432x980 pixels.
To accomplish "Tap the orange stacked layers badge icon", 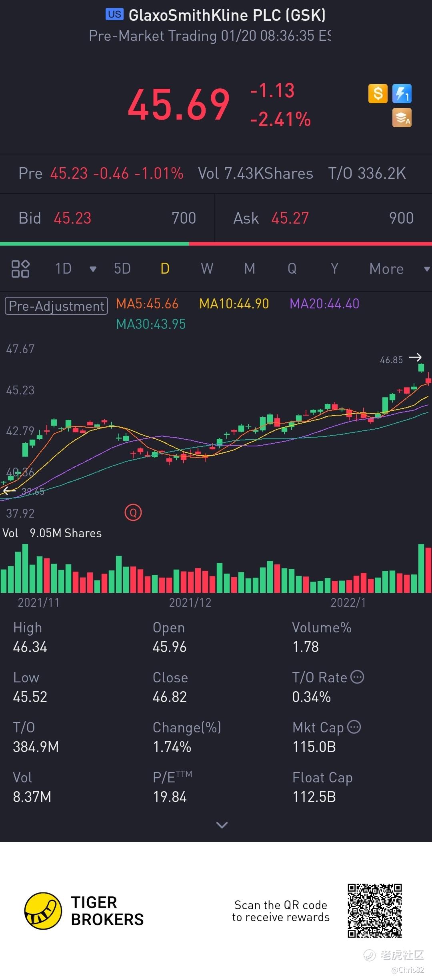I will click(402, 118).
